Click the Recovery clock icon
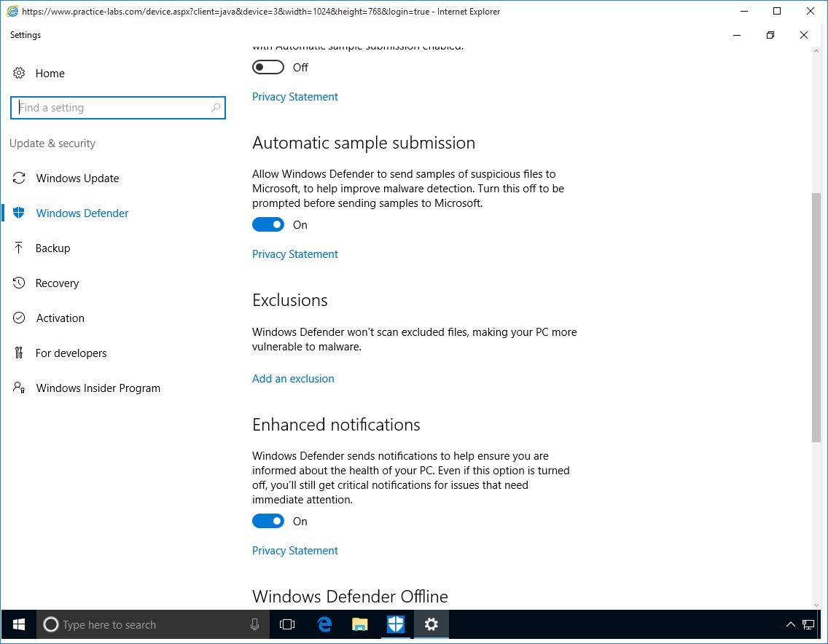The height and width of the screenshot is (644, 828). pos(19,283)
